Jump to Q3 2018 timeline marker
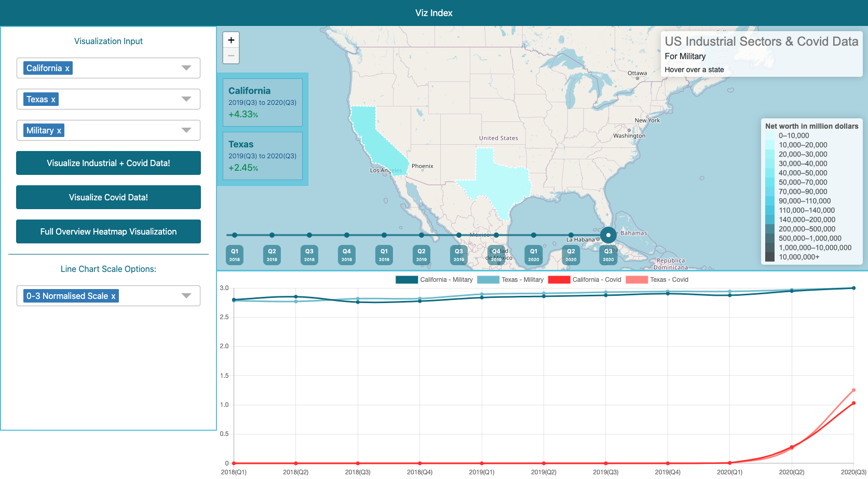868x479 pixels. (x=309, y=255)
